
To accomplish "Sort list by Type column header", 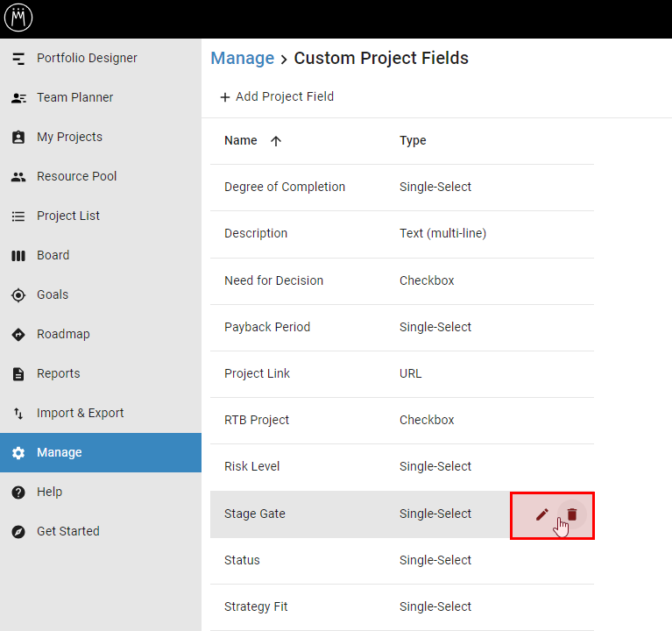I will (x=413, y=140).
